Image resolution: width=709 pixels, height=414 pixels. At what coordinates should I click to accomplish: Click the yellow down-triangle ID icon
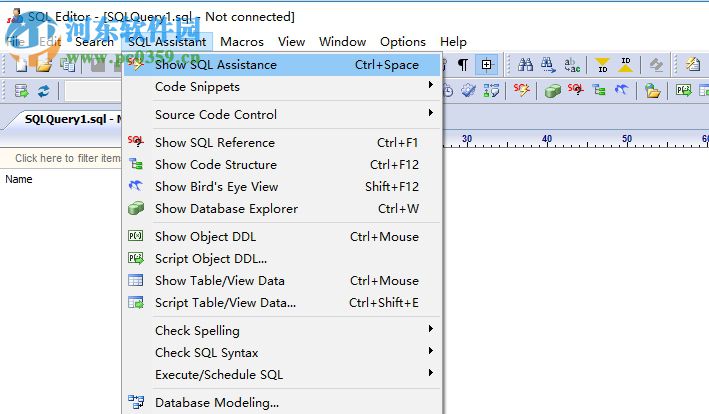click(x=602, y=65)
